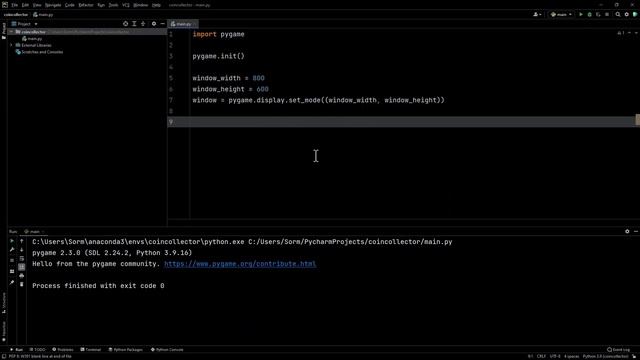The width and height of the screenshot is (640, 360).
Task: Open pygame contribute link in console
Action: (x=240, y=264)
